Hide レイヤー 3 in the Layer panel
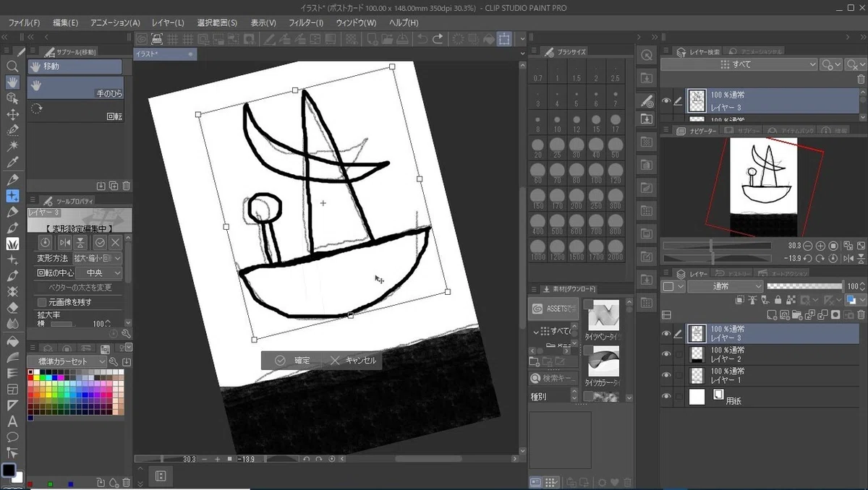This screenshot has height=490, width=868. click(666, 333)
